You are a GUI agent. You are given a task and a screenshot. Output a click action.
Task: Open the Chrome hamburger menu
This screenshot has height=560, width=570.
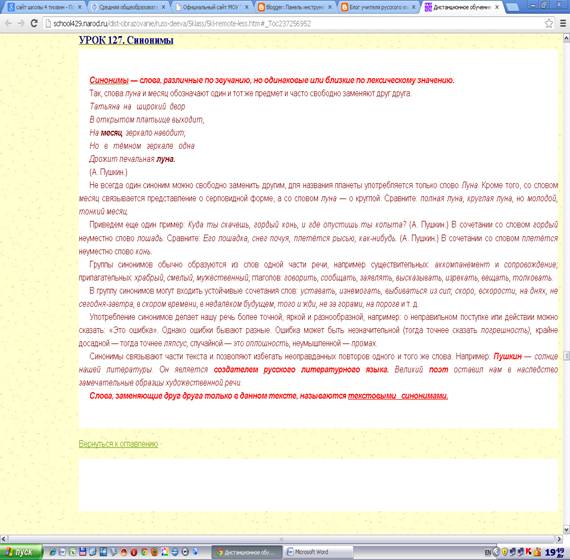(x=562, y=24)
